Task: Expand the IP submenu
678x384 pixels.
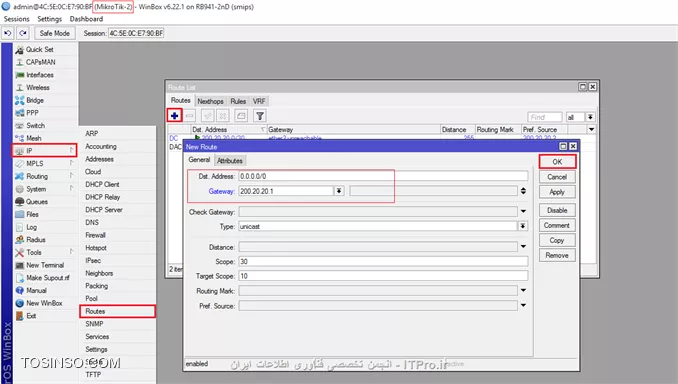Action: (x=45, y=150)
